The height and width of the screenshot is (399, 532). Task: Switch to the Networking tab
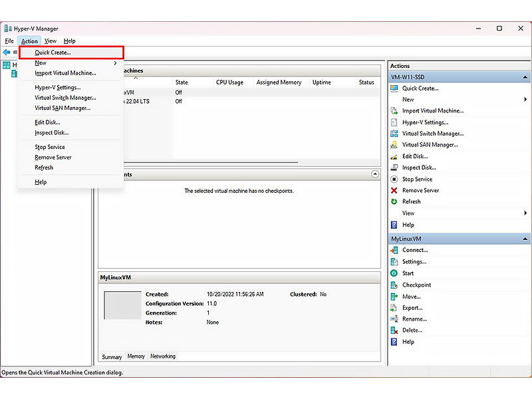pyautogui.click(x=163, y=356)
